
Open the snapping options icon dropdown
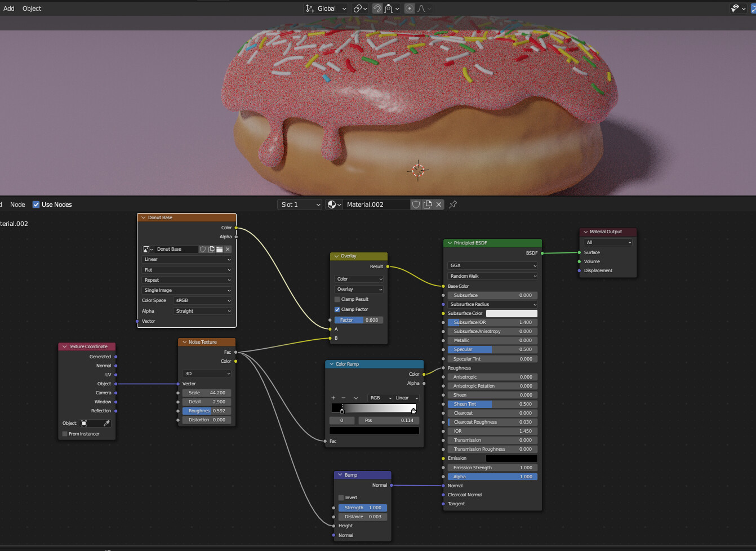392,8
